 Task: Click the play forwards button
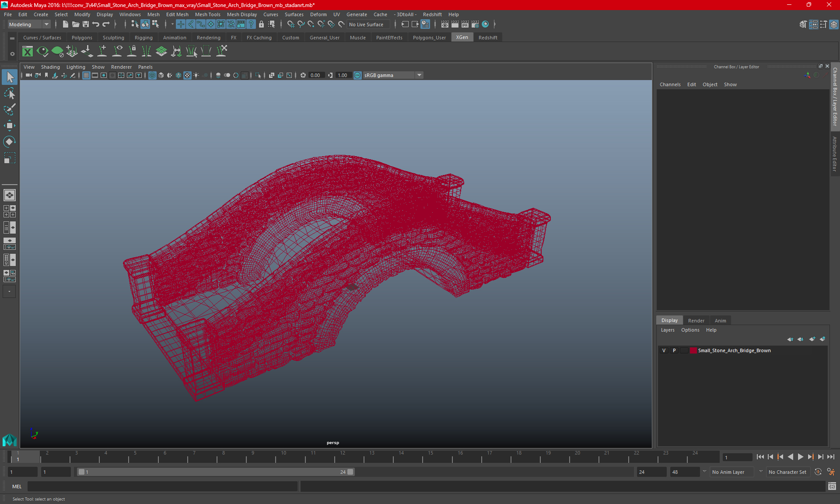(x=800, y=457)
